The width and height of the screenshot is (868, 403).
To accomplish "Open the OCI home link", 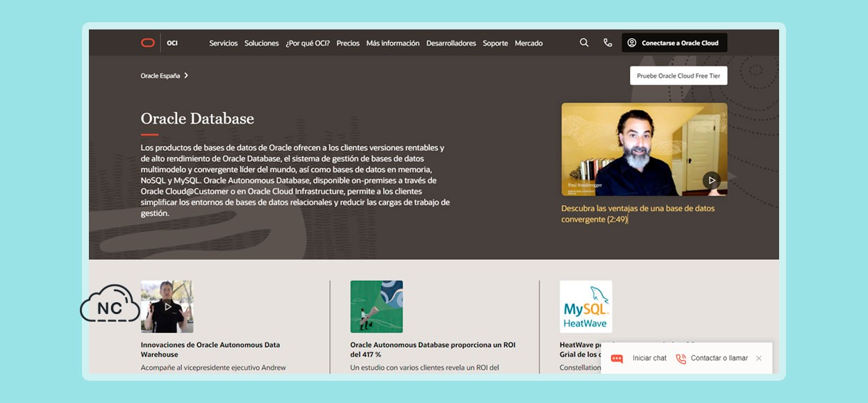I will click(x=172, y=43).
